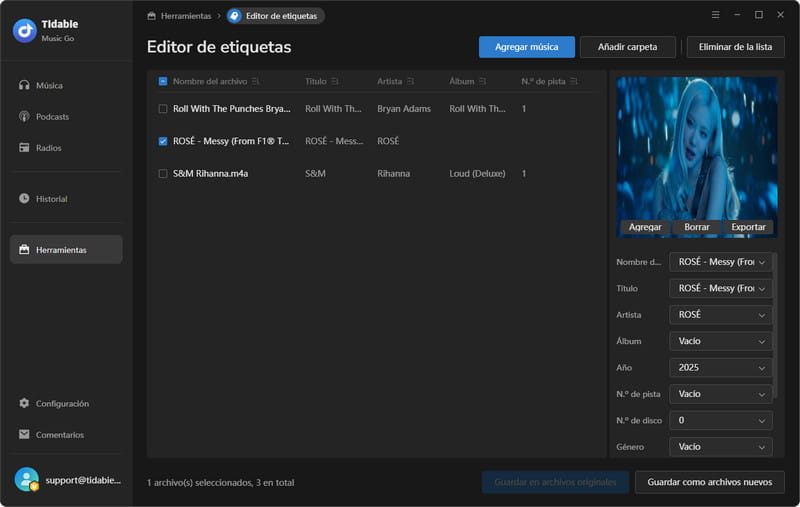Click the ROSÉ artist cell
This screenshot has height=507, width=800.
click(388, 141)
